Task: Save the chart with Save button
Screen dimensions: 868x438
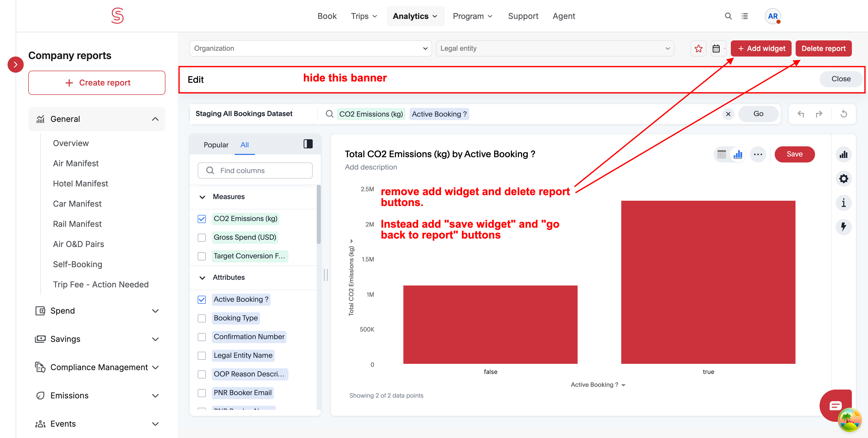Action: 795,154
